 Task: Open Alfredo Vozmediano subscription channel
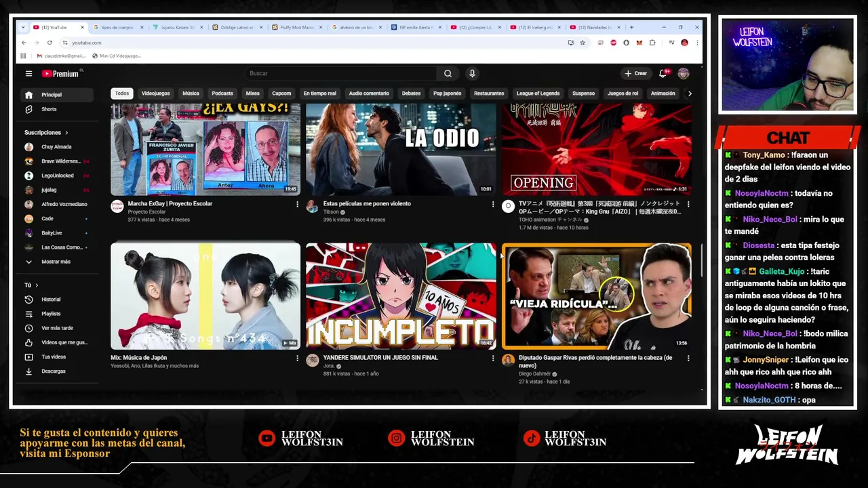tap(56, 204)
